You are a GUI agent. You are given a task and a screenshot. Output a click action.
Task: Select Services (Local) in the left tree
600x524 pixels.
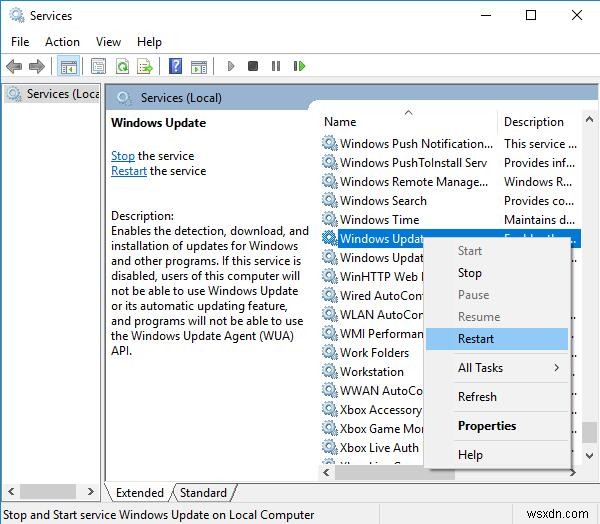[x=55, y=94]
